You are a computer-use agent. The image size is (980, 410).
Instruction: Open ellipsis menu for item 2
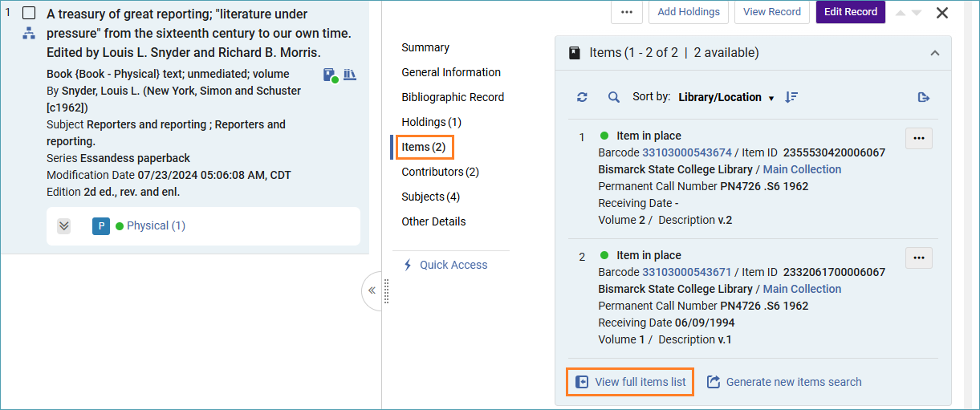coord(919,258)
